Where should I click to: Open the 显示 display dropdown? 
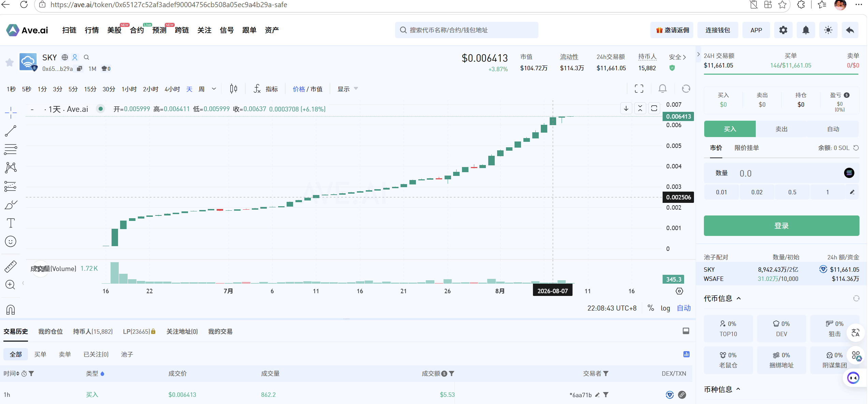click(347, 89)
